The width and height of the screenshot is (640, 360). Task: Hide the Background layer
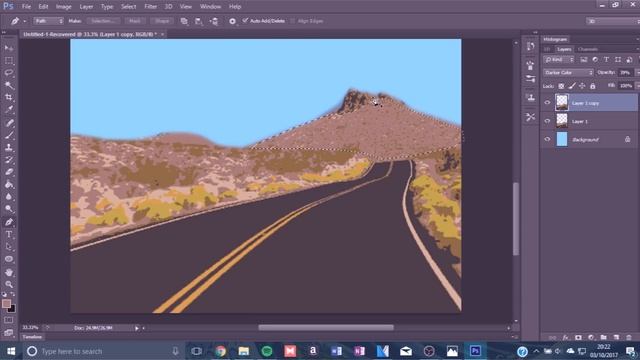coord(547,139)
